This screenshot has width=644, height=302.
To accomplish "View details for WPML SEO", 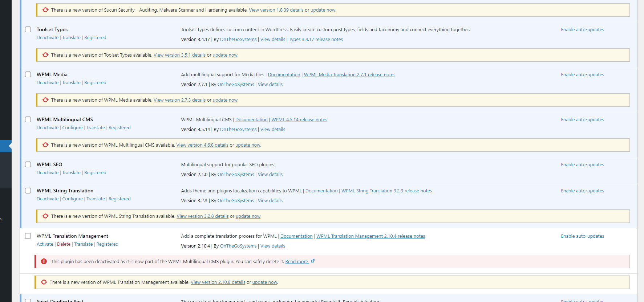I will [x=270, y=175].
